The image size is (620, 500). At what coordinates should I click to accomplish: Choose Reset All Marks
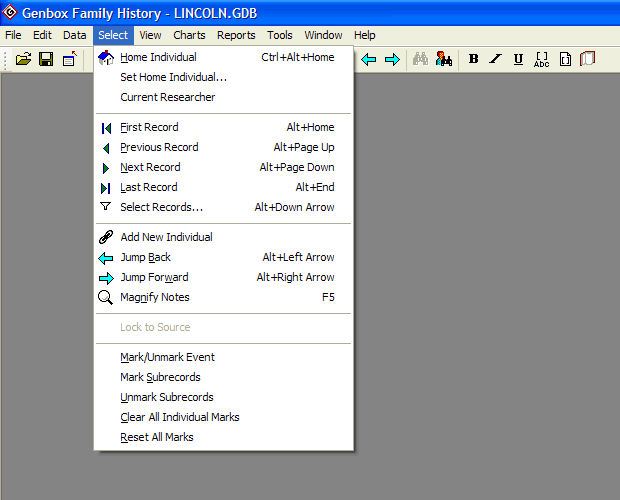pyautogui.click(x=156, y=437)
